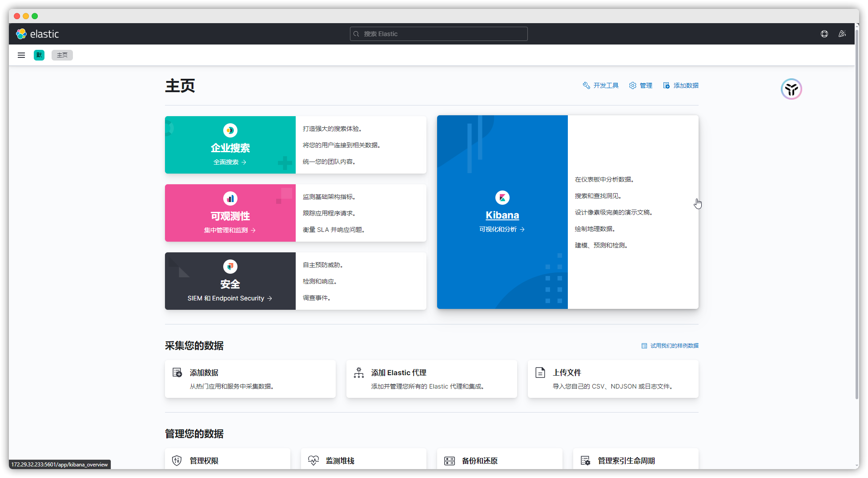Screen dimensions: 868x478
Task: Focus the 搜索 Elastic search field
Action: (438, 34)
